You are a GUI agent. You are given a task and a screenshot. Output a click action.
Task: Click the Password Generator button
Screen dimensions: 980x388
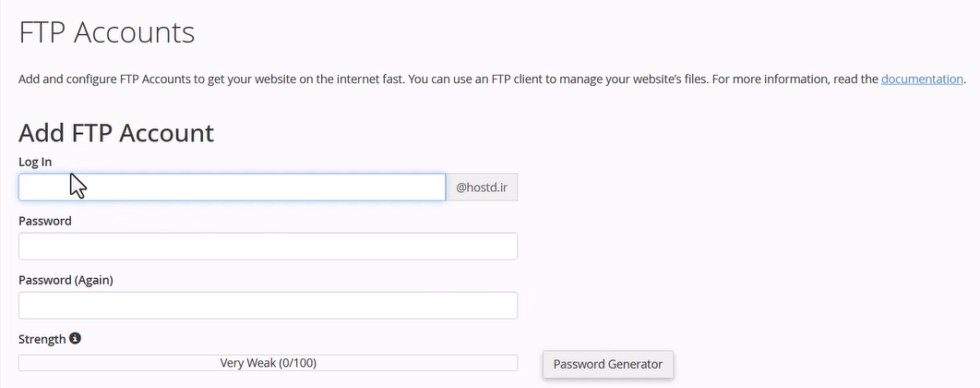point(608,364)
